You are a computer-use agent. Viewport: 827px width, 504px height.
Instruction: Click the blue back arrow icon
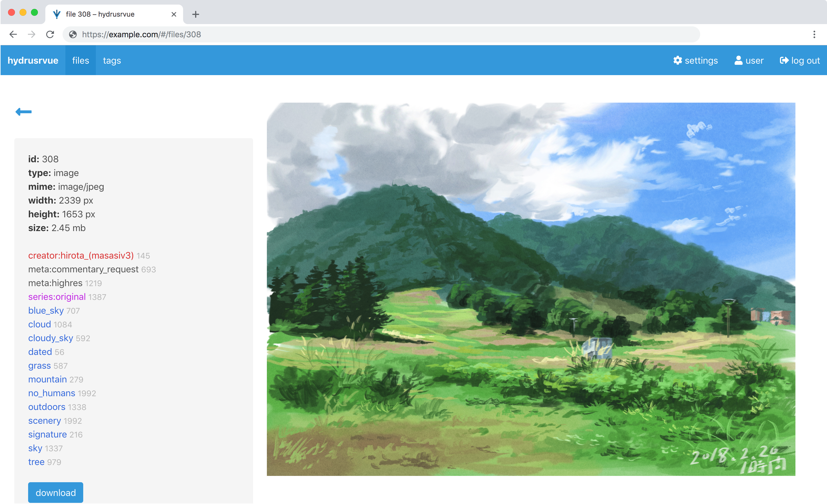[x=24, y=112]
